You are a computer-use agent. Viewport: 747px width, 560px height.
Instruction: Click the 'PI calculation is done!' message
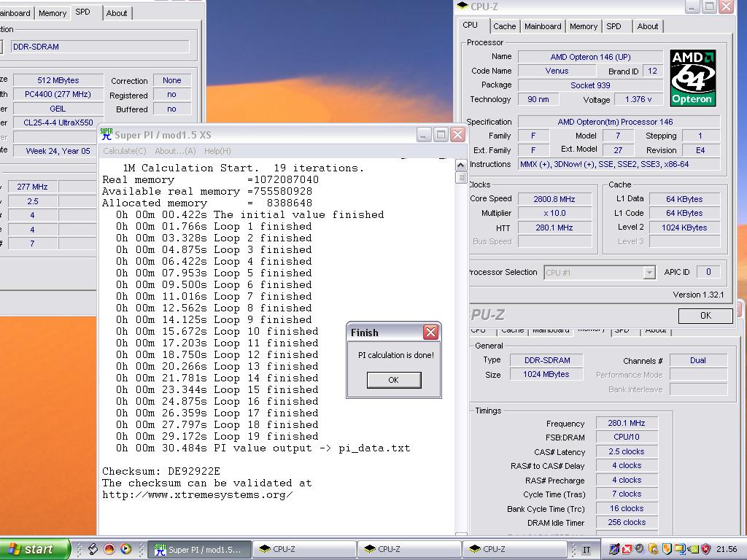coord(396,355)
